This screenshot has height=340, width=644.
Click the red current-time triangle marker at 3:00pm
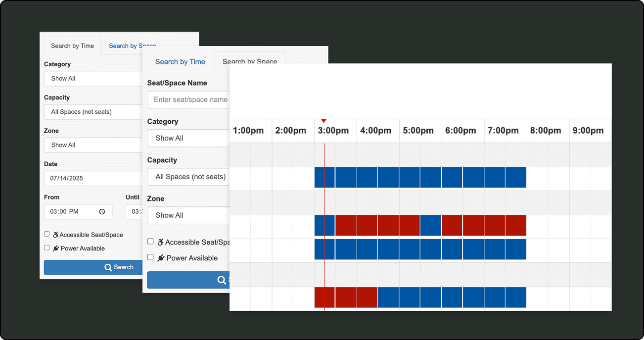323,121
